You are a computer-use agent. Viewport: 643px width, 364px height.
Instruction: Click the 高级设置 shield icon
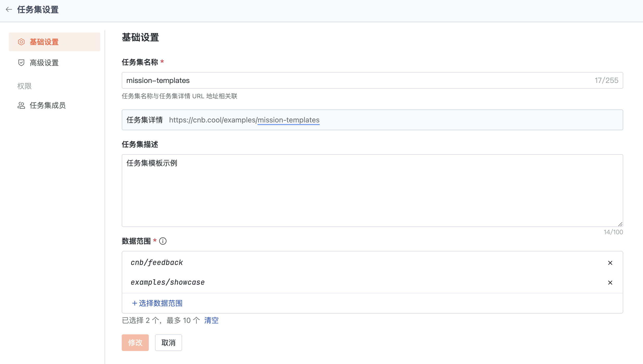(21, 63)
